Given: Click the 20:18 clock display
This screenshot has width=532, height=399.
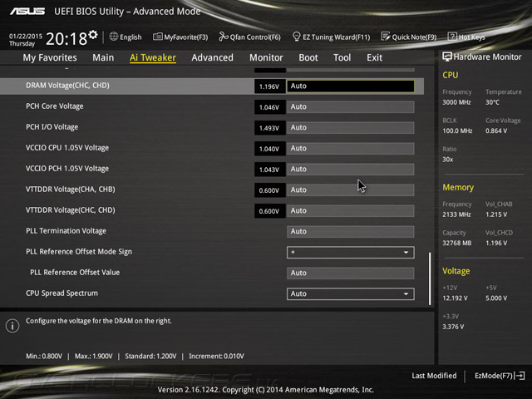Looking at the screenshot, I should pos(66,39).
